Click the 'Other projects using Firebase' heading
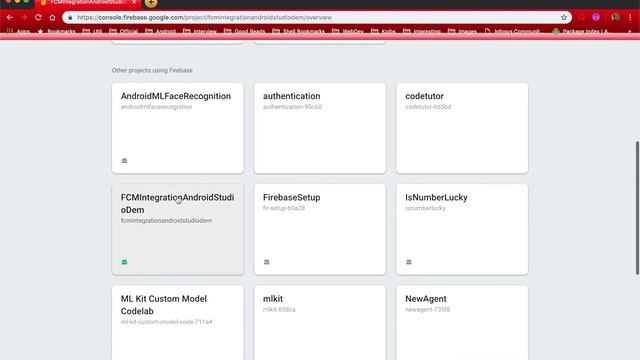Screen dimensions: 640x360 pyautogui.click(x=152, y=70)
